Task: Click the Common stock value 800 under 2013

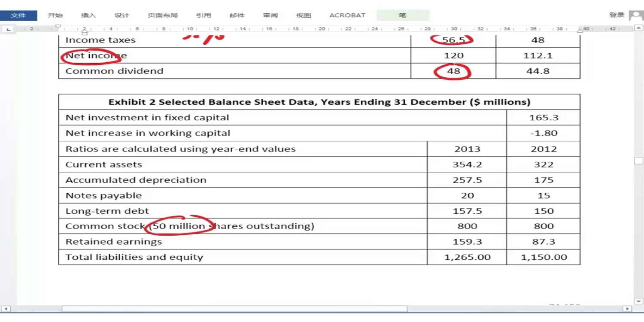Action: point(467,226)
